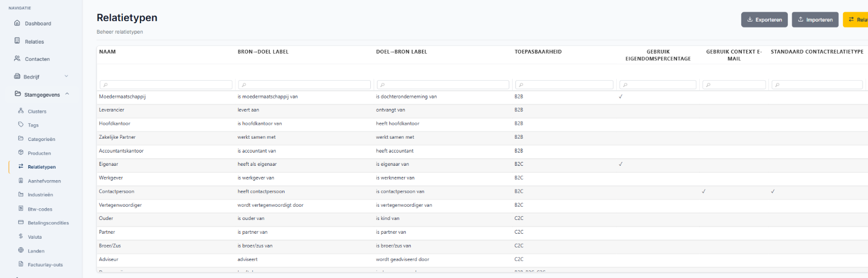Open Btw-codes menu item
868x278 pixels.
click(x=39, y=209)
